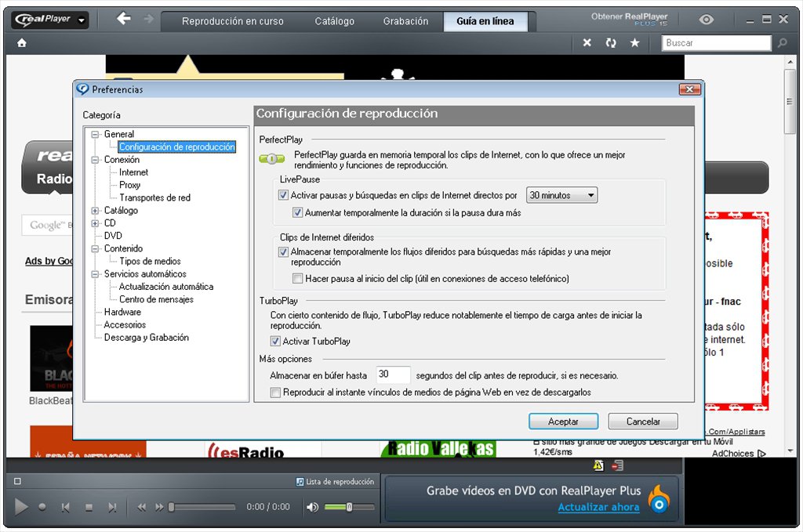Select Proxy in the category tree
The image size is (803, 532).
[129, 185]
